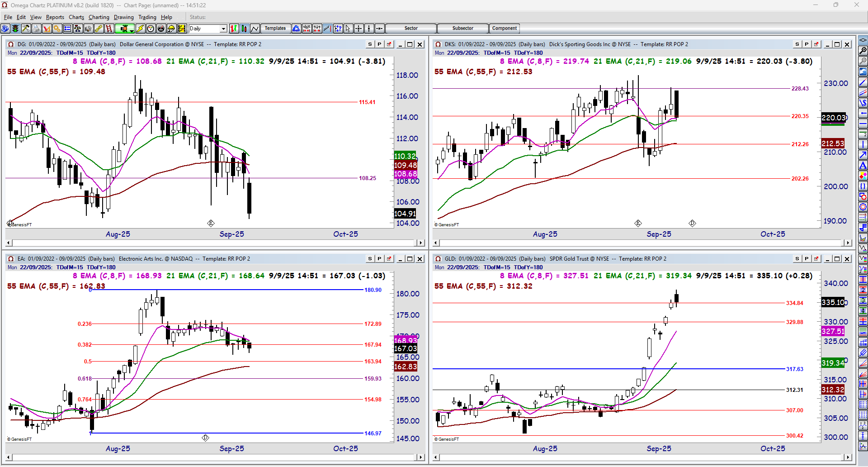The image size is (868, 467).
Task: Select the vertical line drawing tool
Action: coord(863,144)
